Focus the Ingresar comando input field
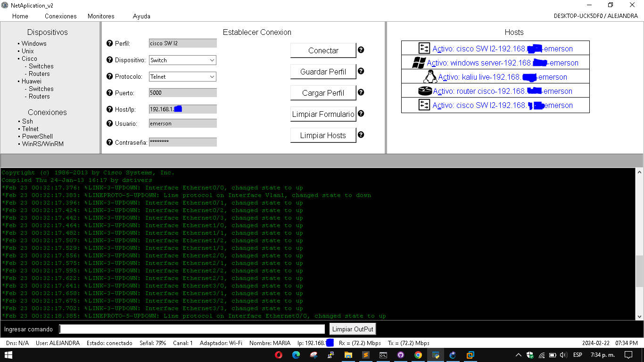Viewport: 644px width, 362px height. 192,329
